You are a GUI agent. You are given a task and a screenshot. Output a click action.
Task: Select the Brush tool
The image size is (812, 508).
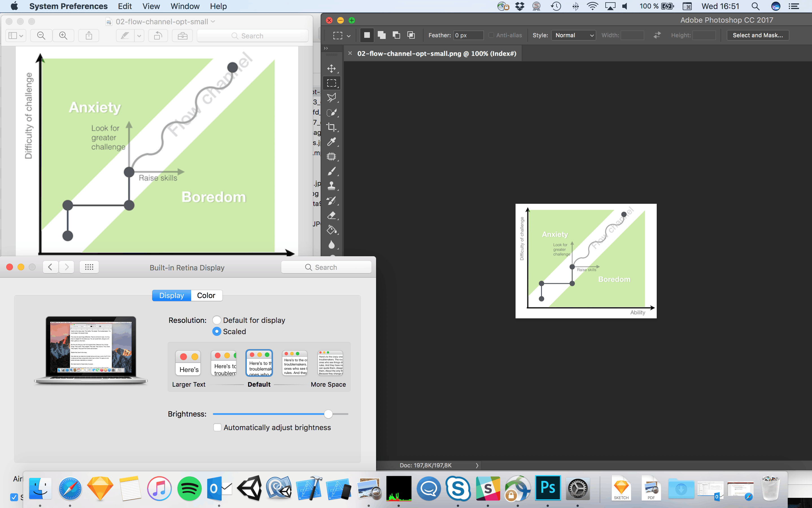pyautogui.click(x=331, y=171)
